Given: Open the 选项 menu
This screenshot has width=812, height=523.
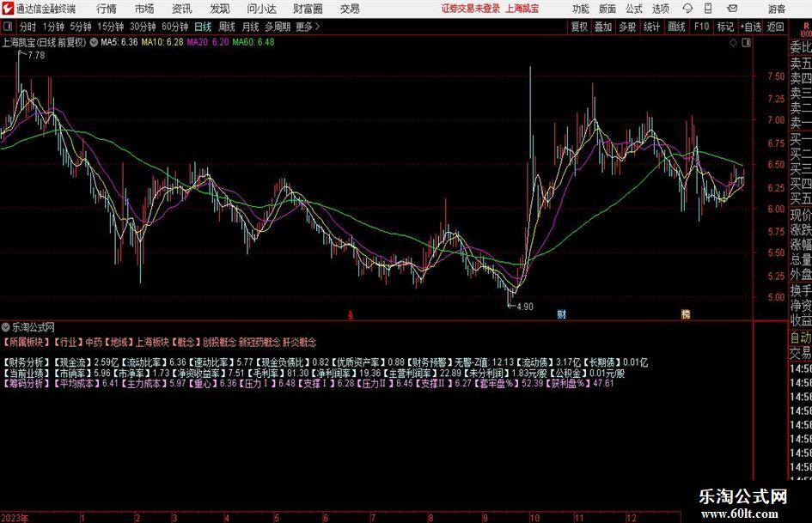Looking at the screenshot, I should point(660,9).
